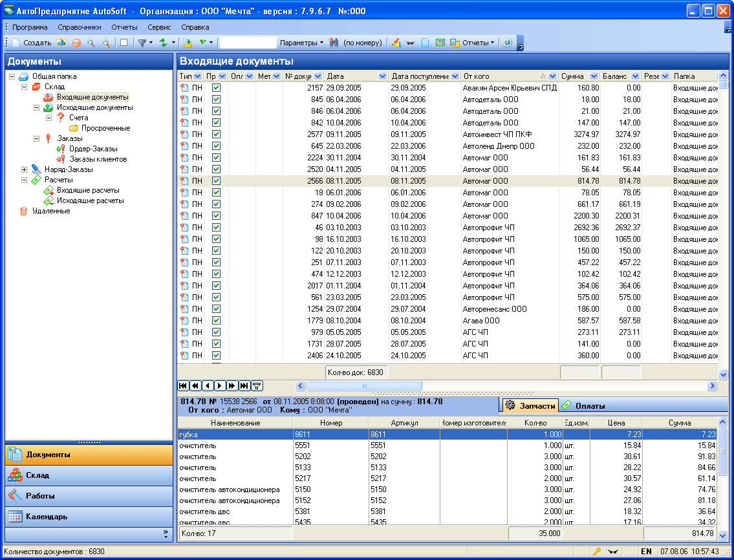The height and width of the screenshot is (560, 734).
Task: Click the filter funnel icon beside record navigator
Action: point(257,385)
